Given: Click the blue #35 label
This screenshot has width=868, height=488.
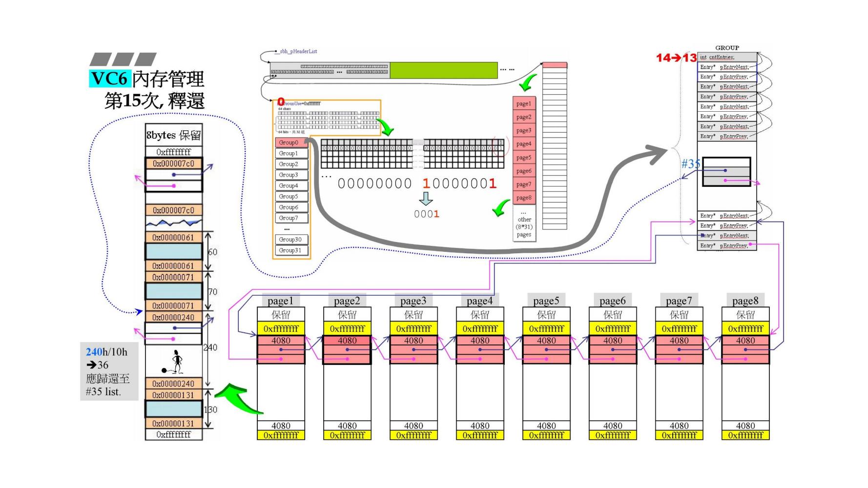Looking at the screenshot, I should point(691,164).
